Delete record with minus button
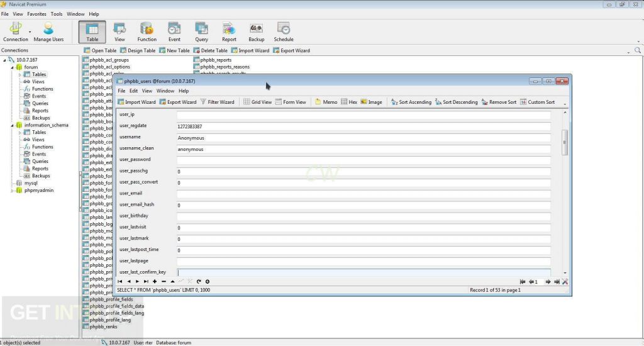Screen dimensions: 644x346 164,281
